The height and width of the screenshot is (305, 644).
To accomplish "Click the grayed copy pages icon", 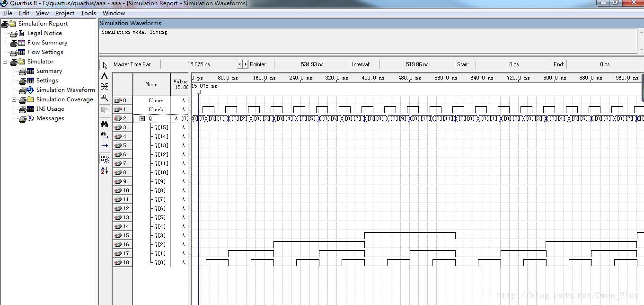I will [x=105, y=110].
